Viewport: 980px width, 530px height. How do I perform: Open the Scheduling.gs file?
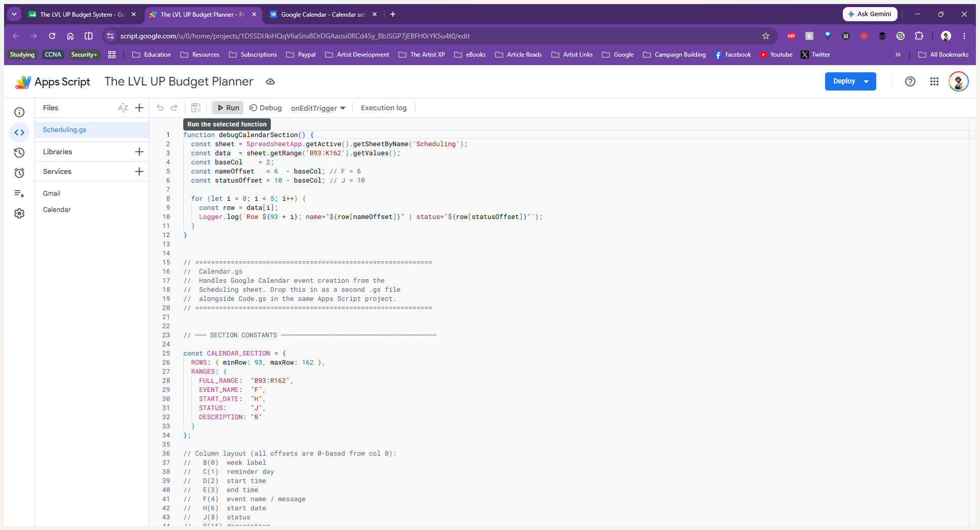pyautogui.click(x=92, y=130)
